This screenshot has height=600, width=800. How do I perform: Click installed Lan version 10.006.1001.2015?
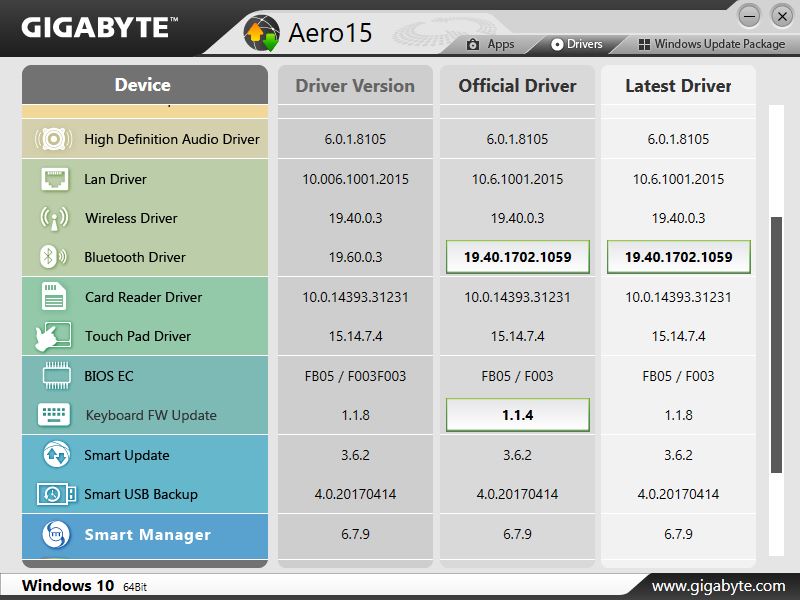[355, 179]
